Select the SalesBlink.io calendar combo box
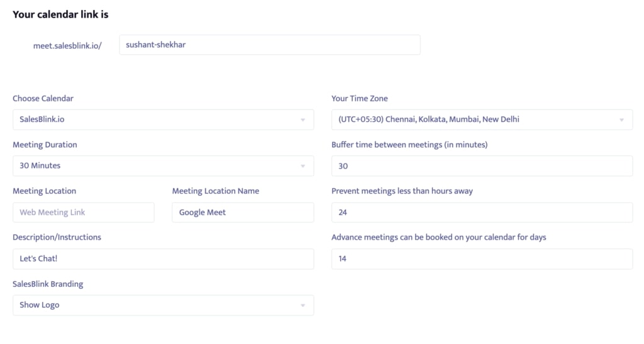 (164, 119)
